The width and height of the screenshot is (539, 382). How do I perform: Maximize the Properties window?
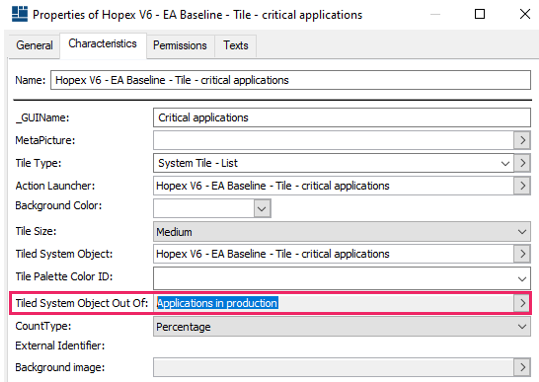coord(480,14)
